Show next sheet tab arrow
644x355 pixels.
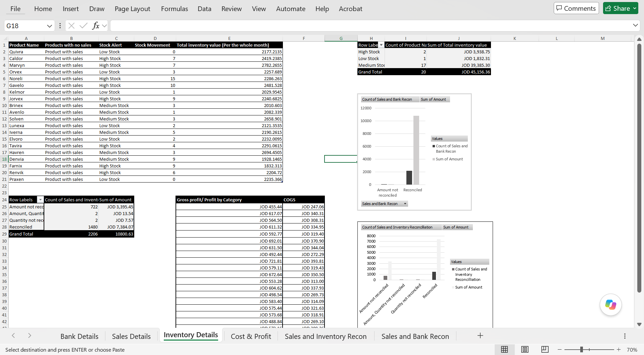click(x=30, y=336)
